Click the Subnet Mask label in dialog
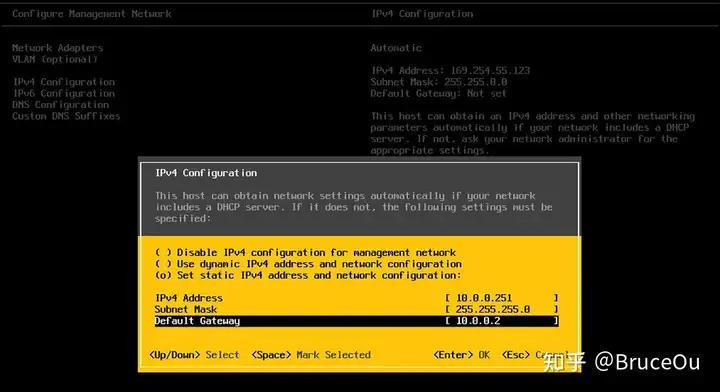The image size is (720, 392). coord(186,309)
